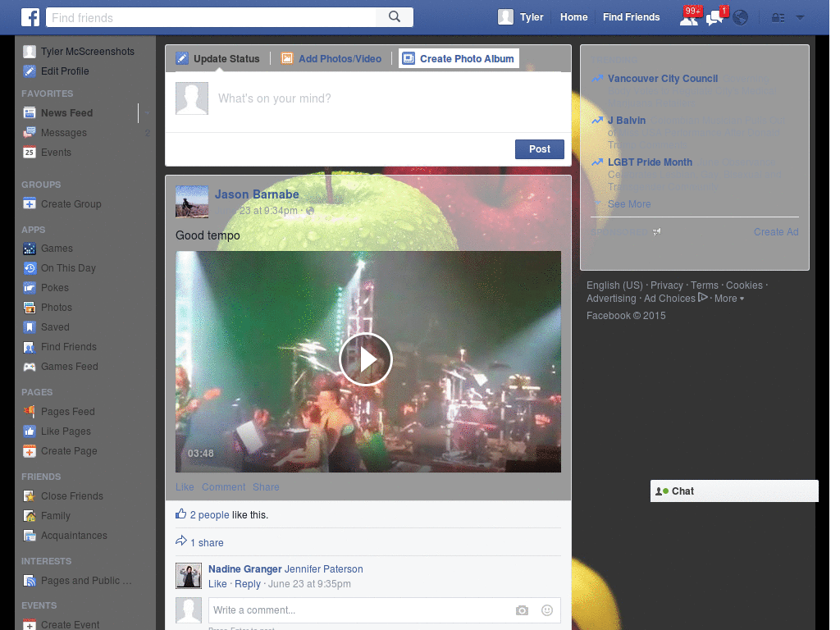Expand the More footer dropdown
Viewport: 840px width, 630px height.
[729, 299]
